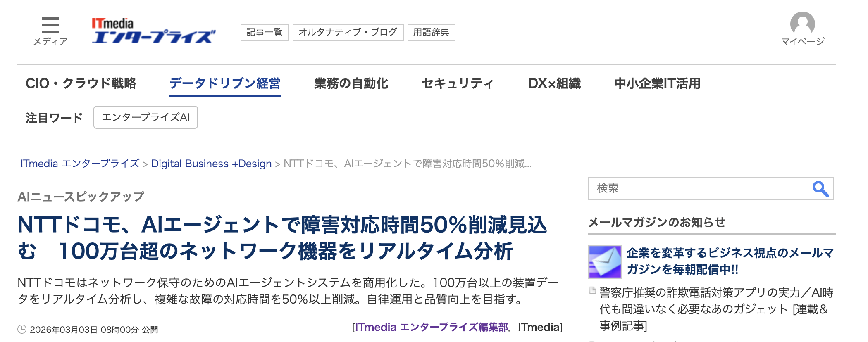Switch to 業務の自動化 tab
This screenshot has height=342, width=868.
coord(351,83)
